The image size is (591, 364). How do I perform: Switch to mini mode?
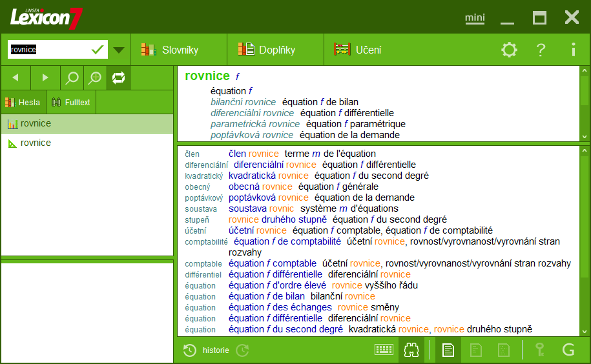point(475,18)
